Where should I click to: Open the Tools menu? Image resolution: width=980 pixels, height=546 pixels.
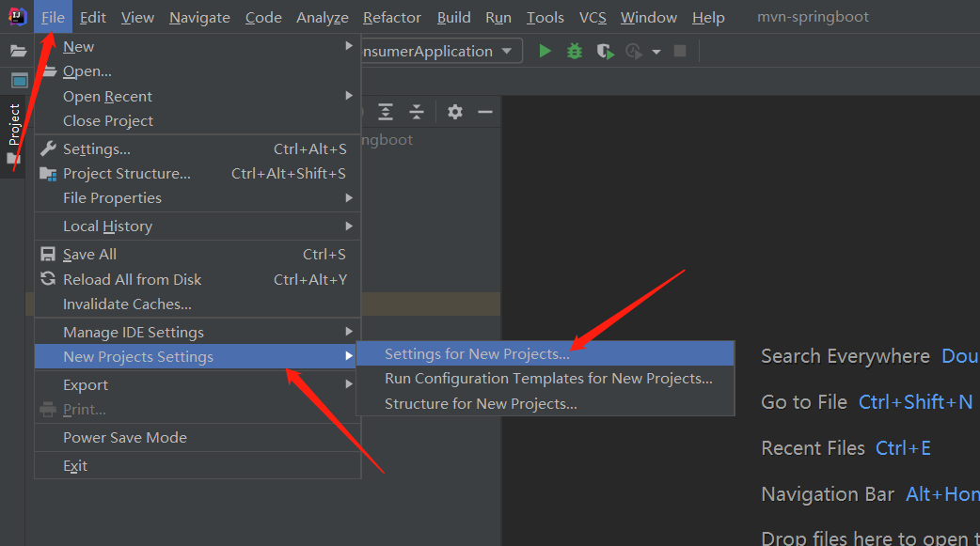(545, 18)
